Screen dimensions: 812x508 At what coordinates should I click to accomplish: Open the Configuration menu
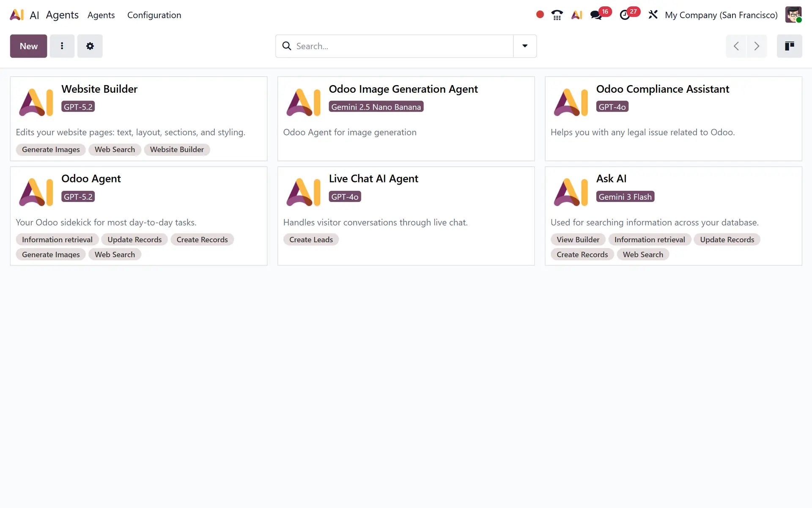click(154, 15)
